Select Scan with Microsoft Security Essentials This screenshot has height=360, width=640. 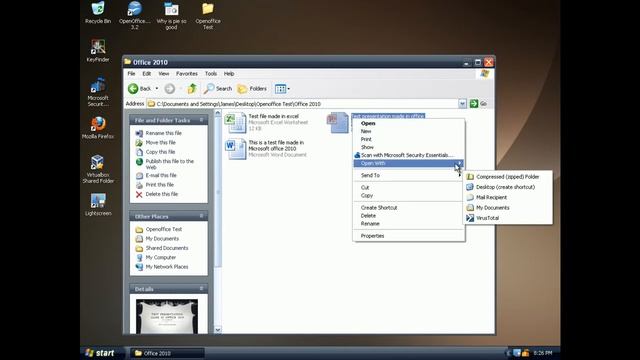pyautogui.click(x=409, y=155)
